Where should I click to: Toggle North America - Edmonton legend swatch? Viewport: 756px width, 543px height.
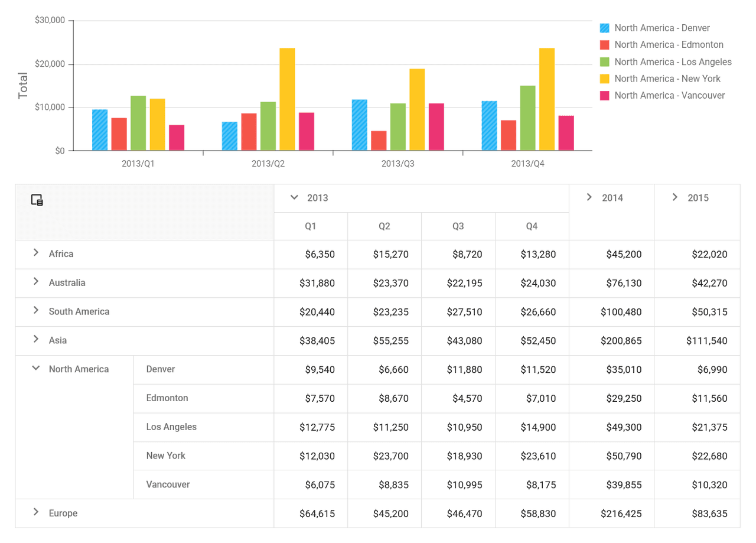coord(604,45)
